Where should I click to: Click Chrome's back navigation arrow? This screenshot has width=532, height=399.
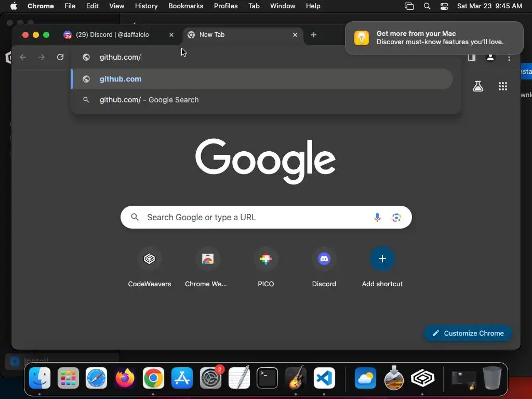(x=23, y=57)
